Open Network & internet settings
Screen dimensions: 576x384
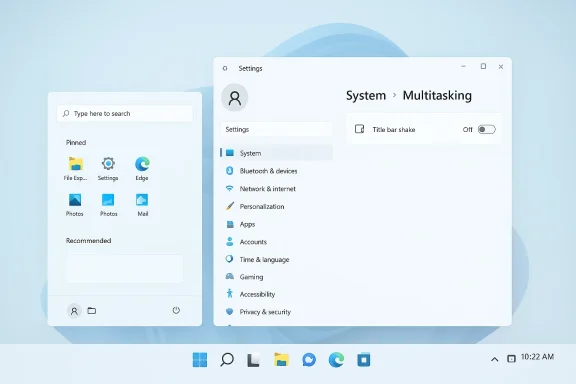coord(277,189)
